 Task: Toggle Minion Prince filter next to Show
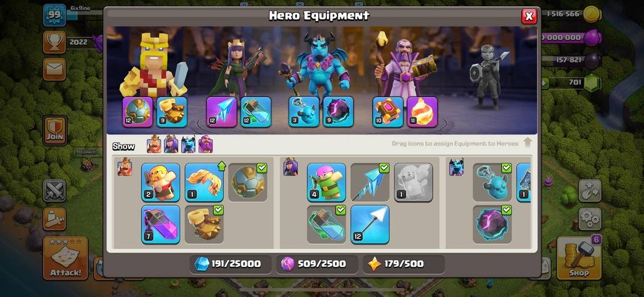(189, 145)
